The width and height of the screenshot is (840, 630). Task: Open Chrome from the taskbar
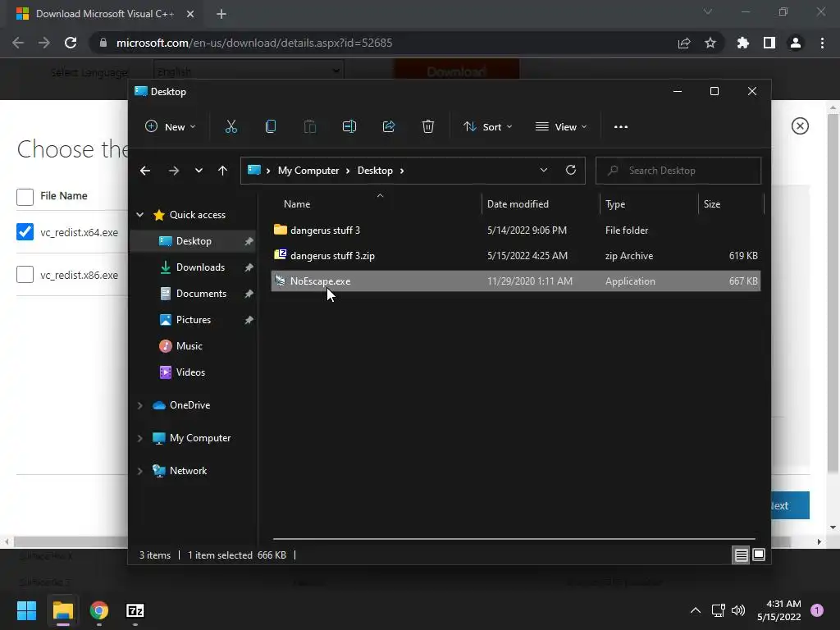coord(99,610)
